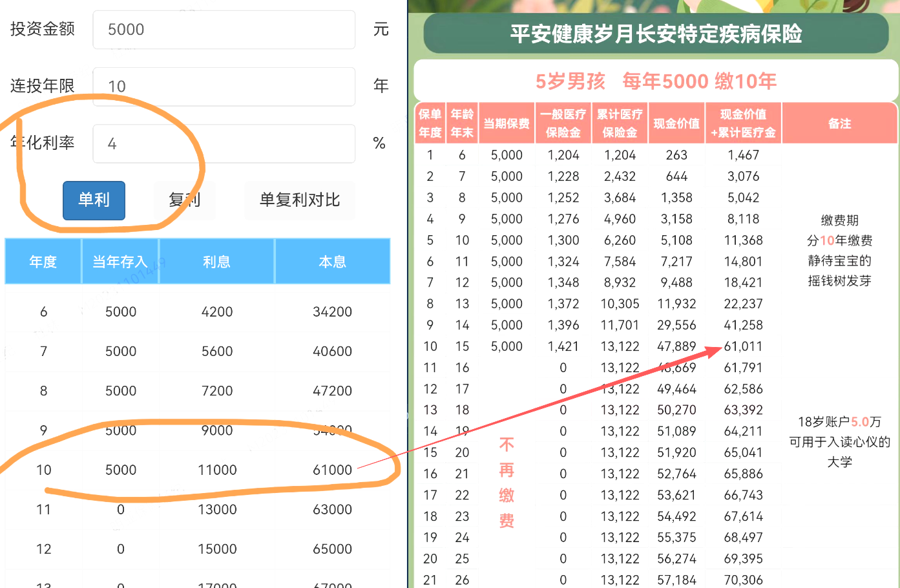Click the 61,011 value in the insurance table
The image size is (900, 588).
[744, 346]
